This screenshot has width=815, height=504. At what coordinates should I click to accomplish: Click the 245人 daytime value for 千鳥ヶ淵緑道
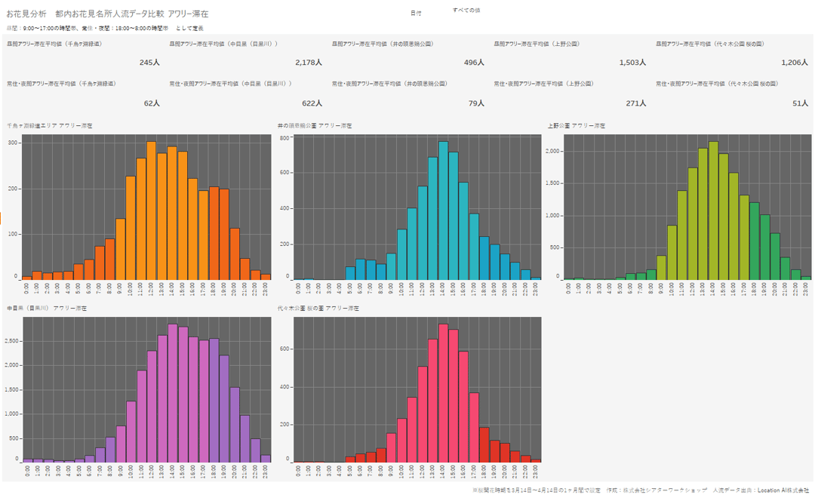[x=149, y=63]
